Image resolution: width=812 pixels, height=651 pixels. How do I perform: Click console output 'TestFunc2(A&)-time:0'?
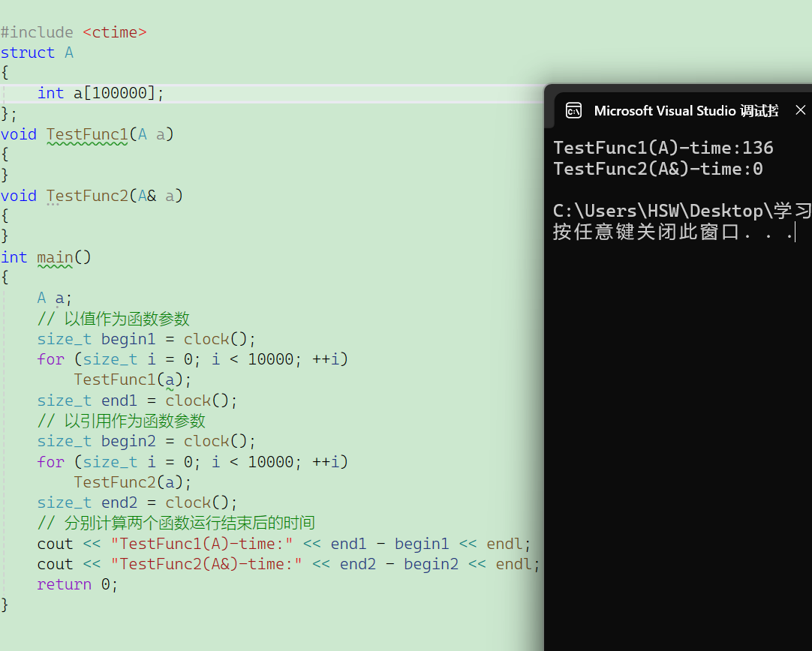pos(658,169)
